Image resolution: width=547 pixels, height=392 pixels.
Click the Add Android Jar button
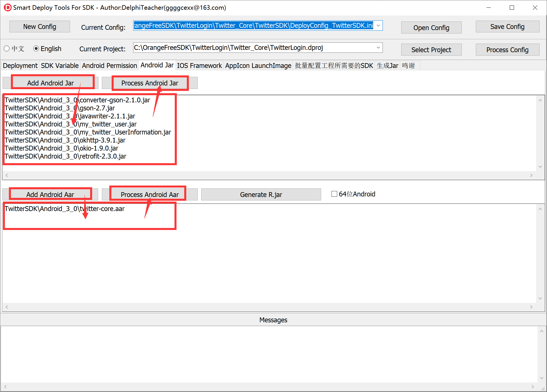tap(51, 83)
